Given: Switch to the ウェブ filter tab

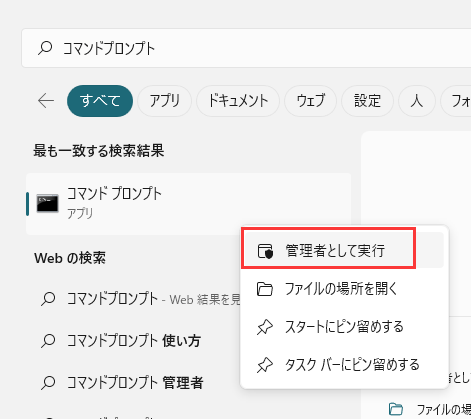Looking at the screenshot, I should coord(310,101).
